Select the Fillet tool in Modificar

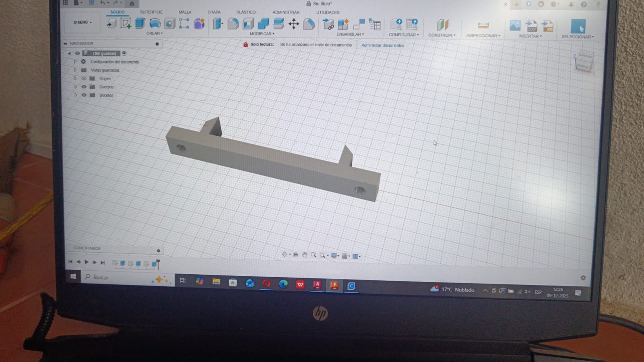pos(233,24)
